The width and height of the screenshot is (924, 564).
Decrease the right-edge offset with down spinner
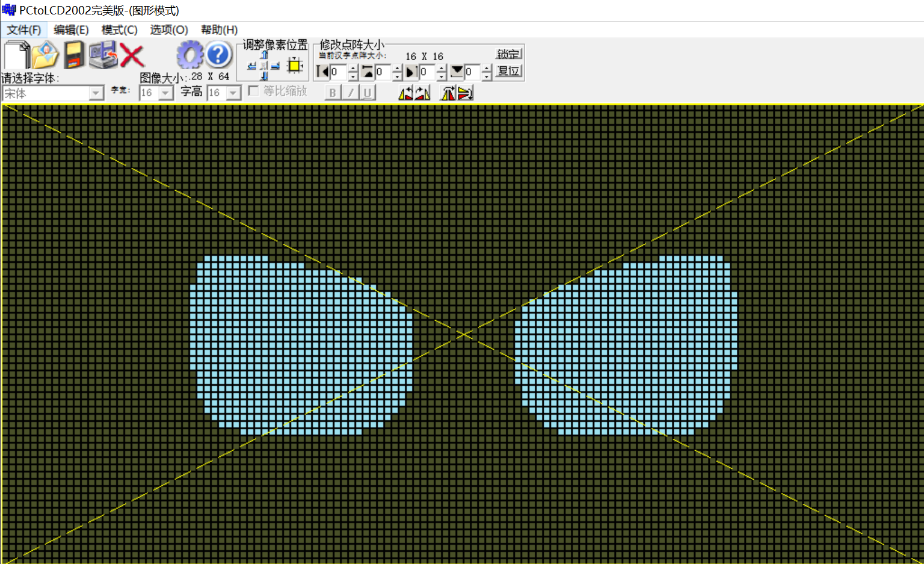(442, 76)
